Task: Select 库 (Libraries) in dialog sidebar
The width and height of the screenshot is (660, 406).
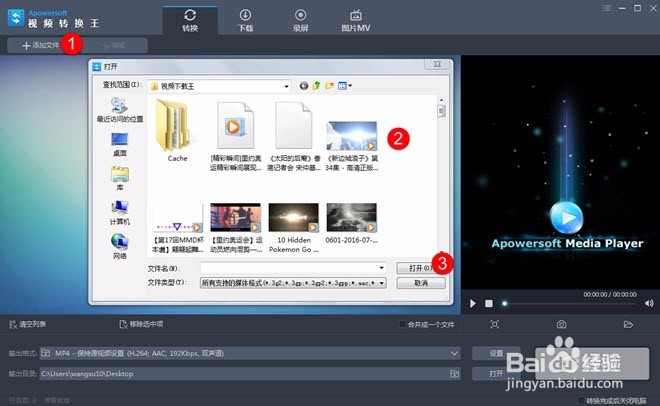Action: tap(120, 178)
